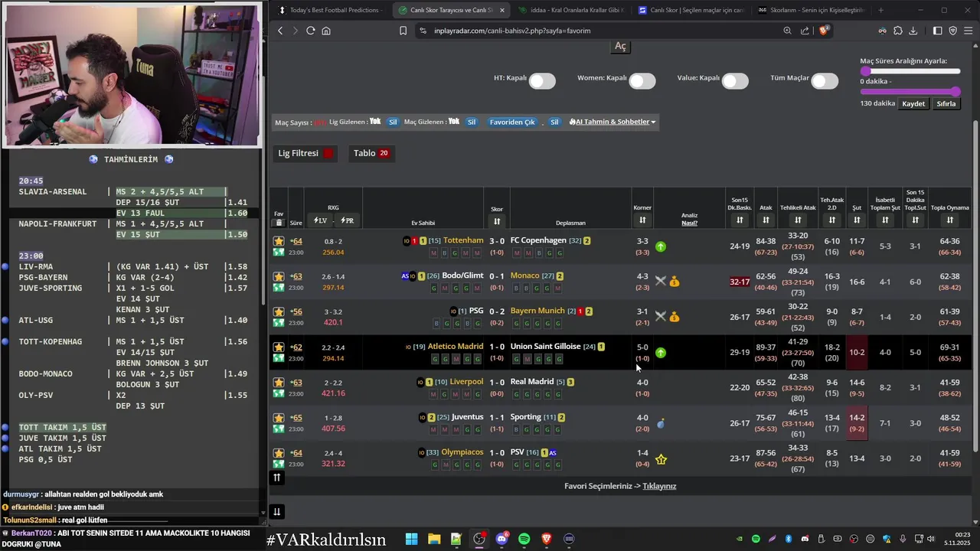Sort by Tehlikeli Atak column arrows

(x=798, y=220)
